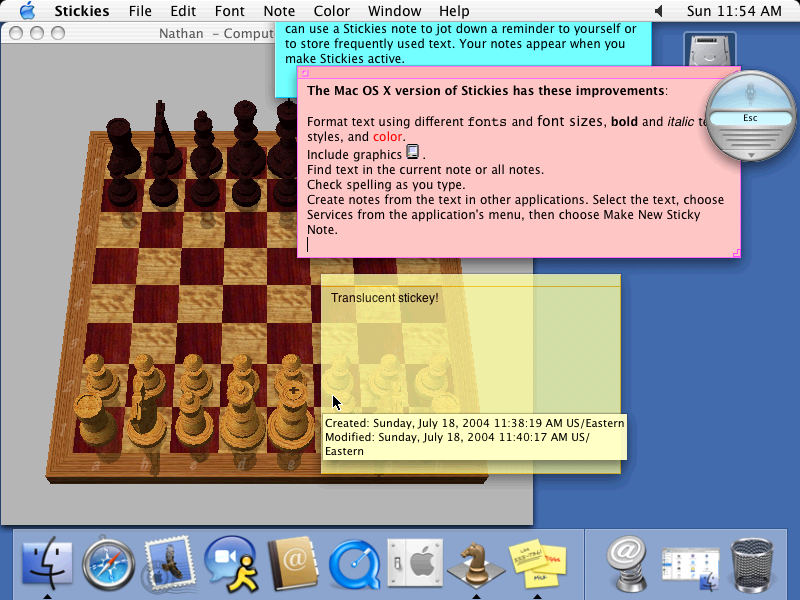
Task: Open the Font menu
Action: pos(229,11)
